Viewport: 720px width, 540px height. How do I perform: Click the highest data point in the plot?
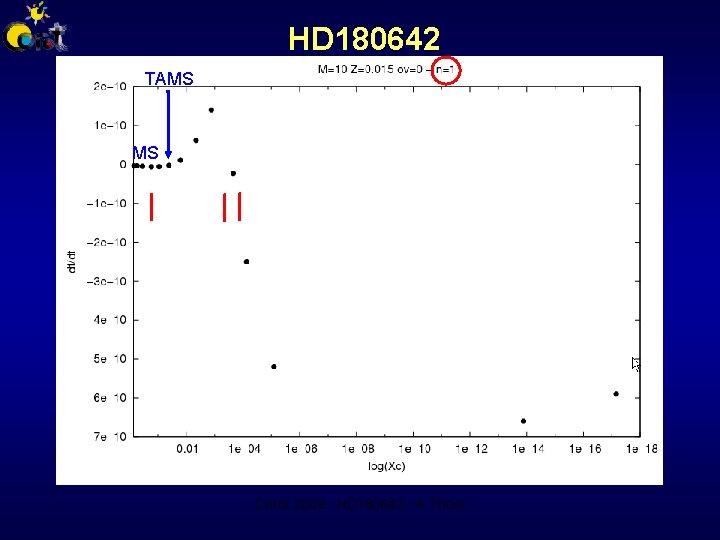pyautogui.click(x=211, y=110)
